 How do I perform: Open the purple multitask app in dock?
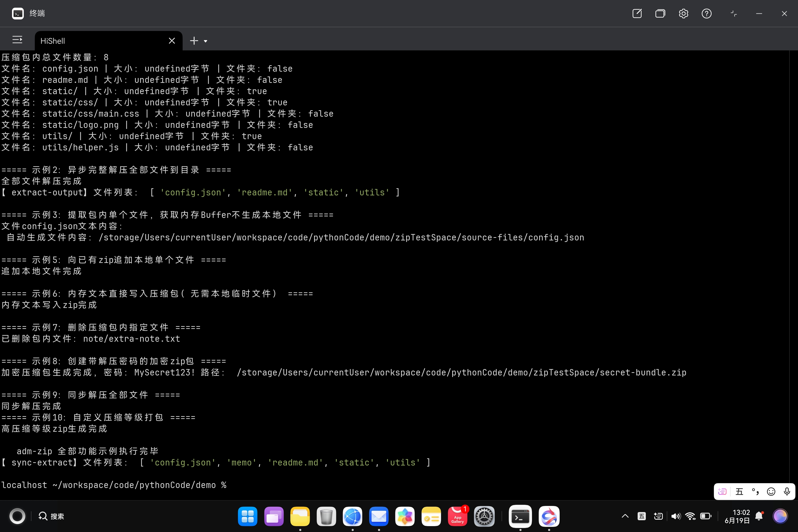[x=274, y=516]
